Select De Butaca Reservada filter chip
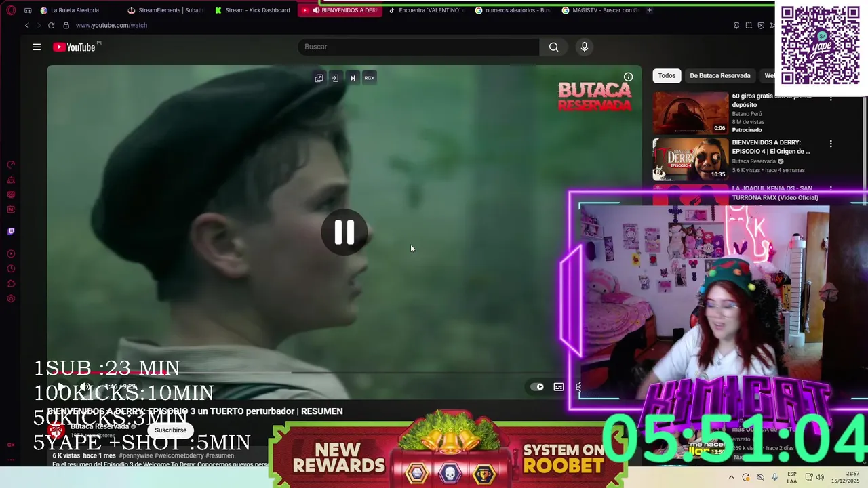Image resolution: width=868 pixels, height=488 pixels. point(719,75)
